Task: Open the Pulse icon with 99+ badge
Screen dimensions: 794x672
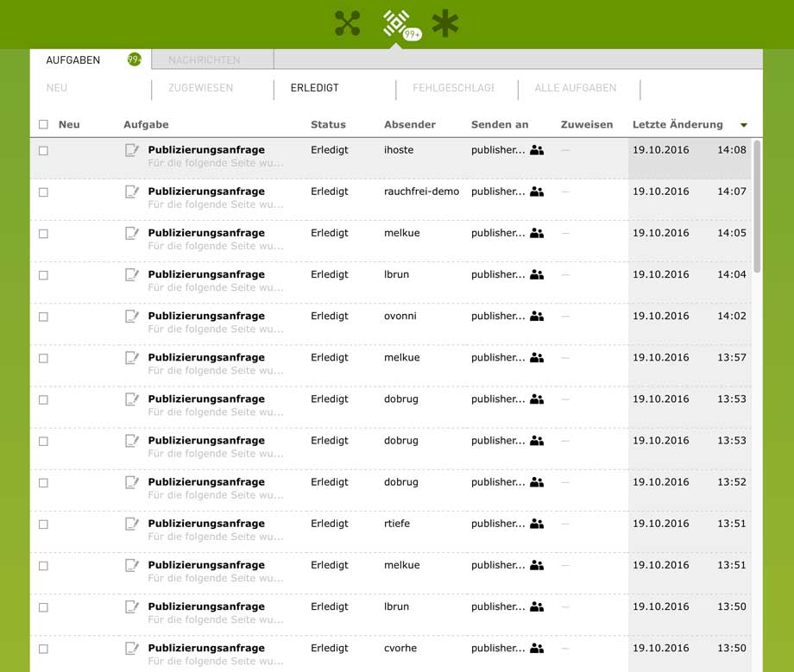Action: click(x=396, y=23)
